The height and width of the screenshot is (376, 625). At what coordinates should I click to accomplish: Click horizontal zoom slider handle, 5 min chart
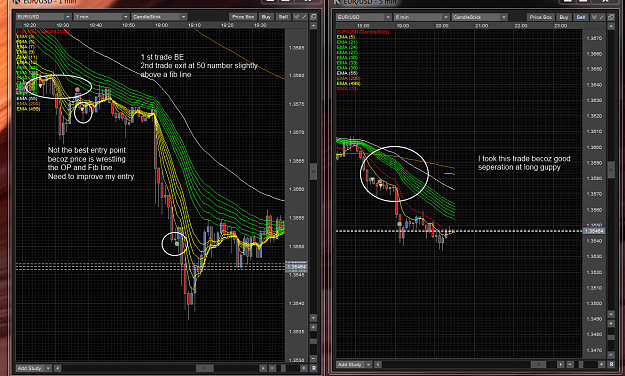click(581, 364)
